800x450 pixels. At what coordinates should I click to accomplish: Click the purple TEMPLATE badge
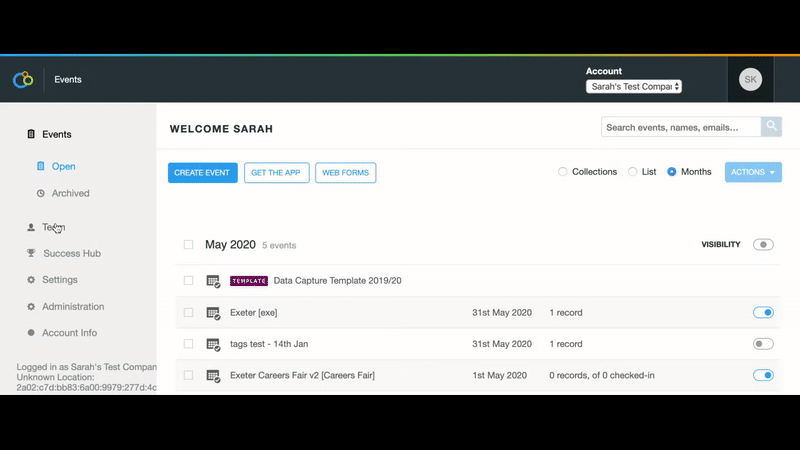248,281
